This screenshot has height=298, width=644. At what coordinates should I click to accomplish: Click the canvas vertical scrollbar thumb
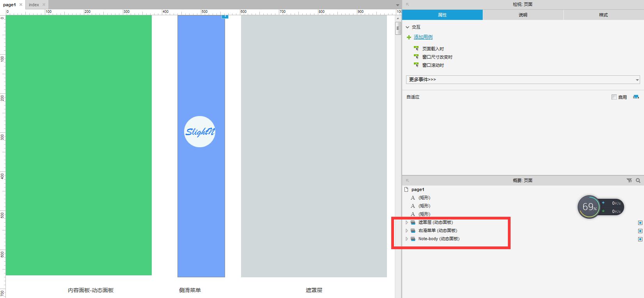[x=398, y=29]
